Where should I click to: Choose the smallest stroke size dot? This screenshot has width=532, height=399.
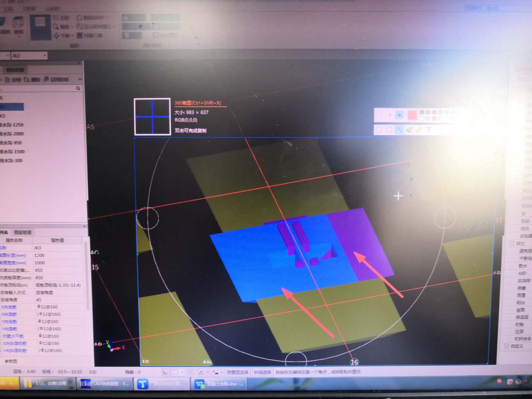381,115
